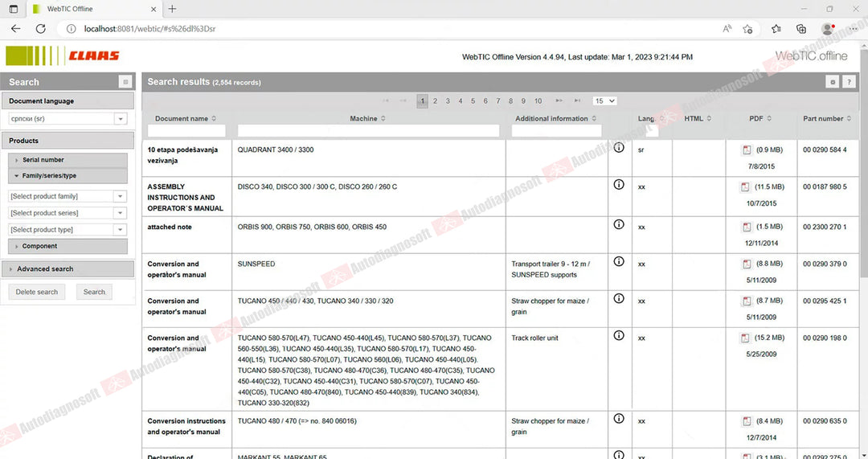Expand the Serial number section

[x=68, y=159]
